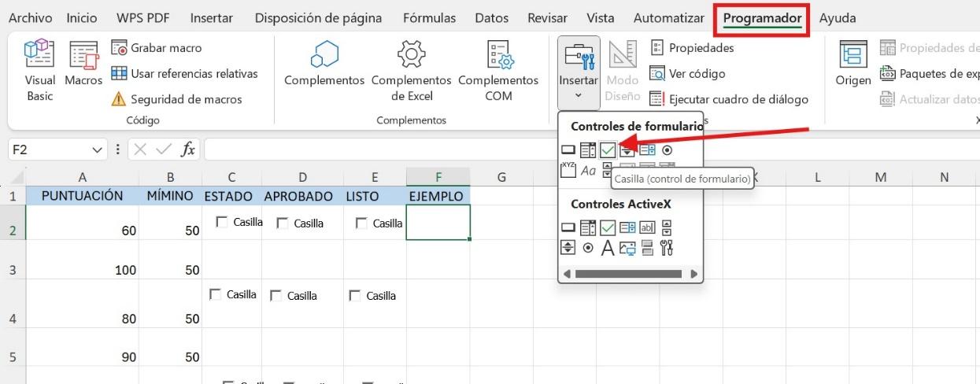Open Seguridad de macros settings
Viewport: 980px width, 384px height.
(176, 99)
